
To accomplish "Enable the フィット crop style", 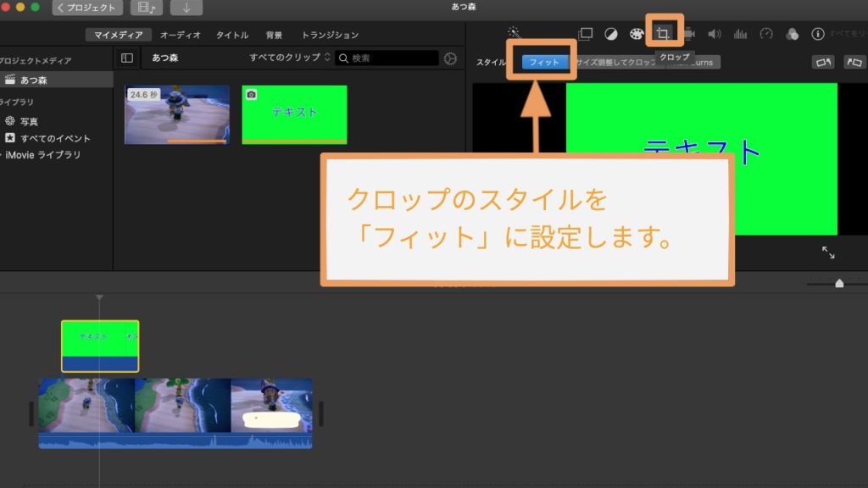I will click(x=542, y=61).
